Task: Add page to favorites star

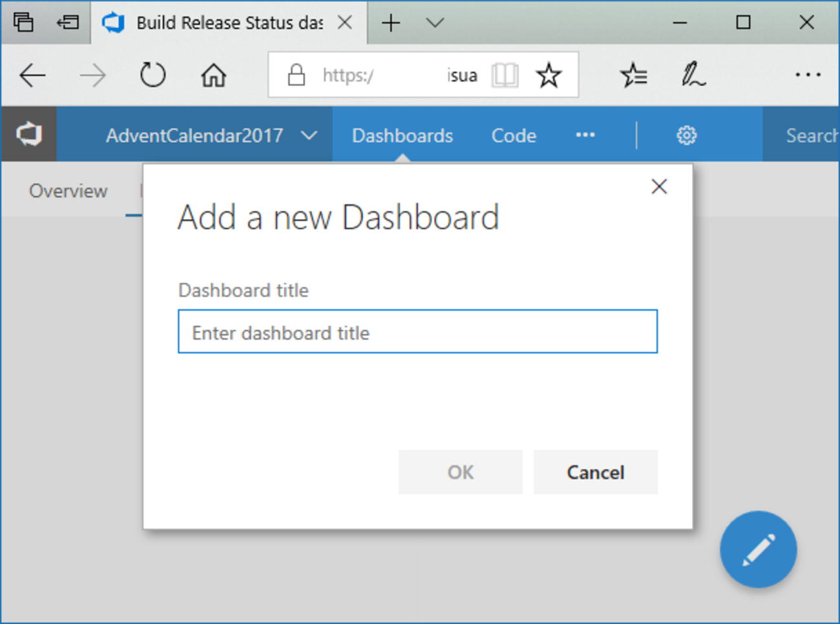Action: (549, 76)
